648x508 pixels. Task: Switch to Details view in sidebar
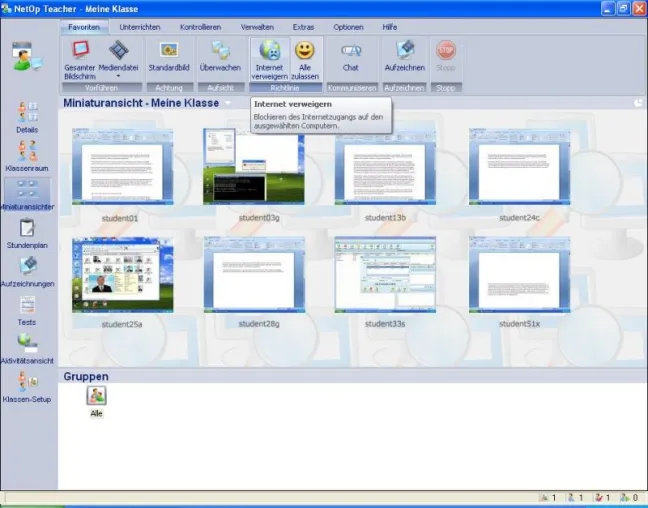pos(27,117)
